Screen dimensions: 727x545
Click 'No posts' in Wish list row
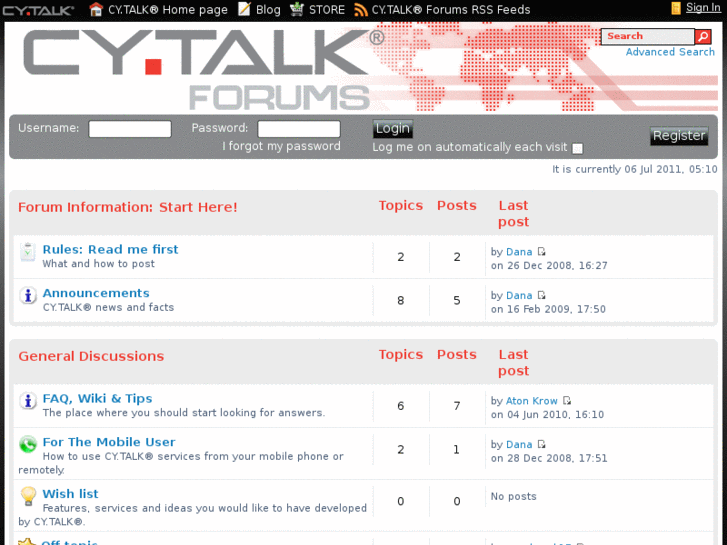pos(514,496)
